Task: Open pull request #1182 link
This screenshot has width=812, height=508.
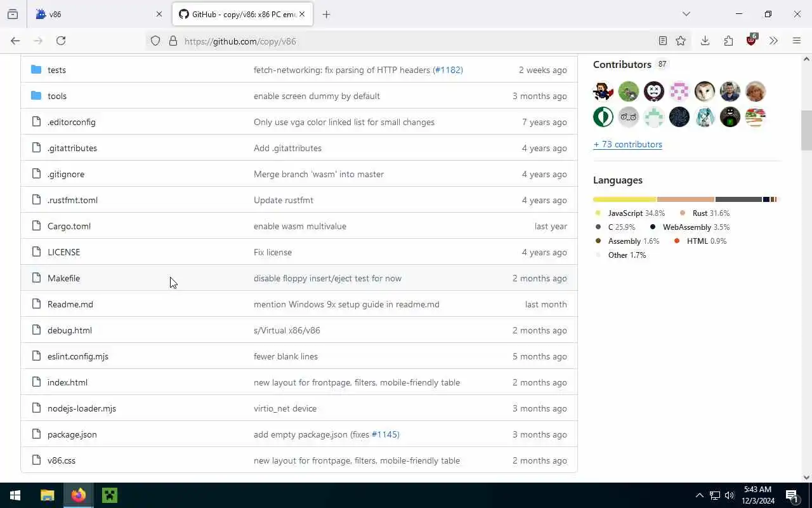Action: pyautogui.click(x=448, y=70)
